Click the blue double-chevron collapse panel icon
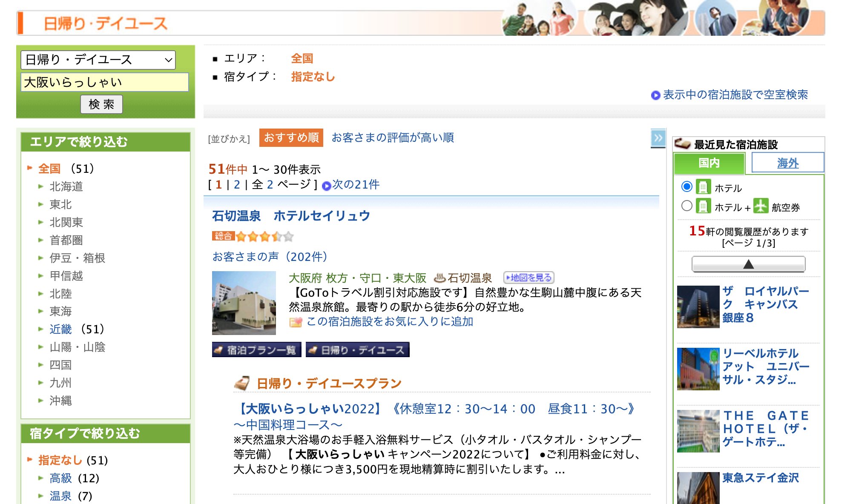856x504 pixels. click(x=658, y=138)
